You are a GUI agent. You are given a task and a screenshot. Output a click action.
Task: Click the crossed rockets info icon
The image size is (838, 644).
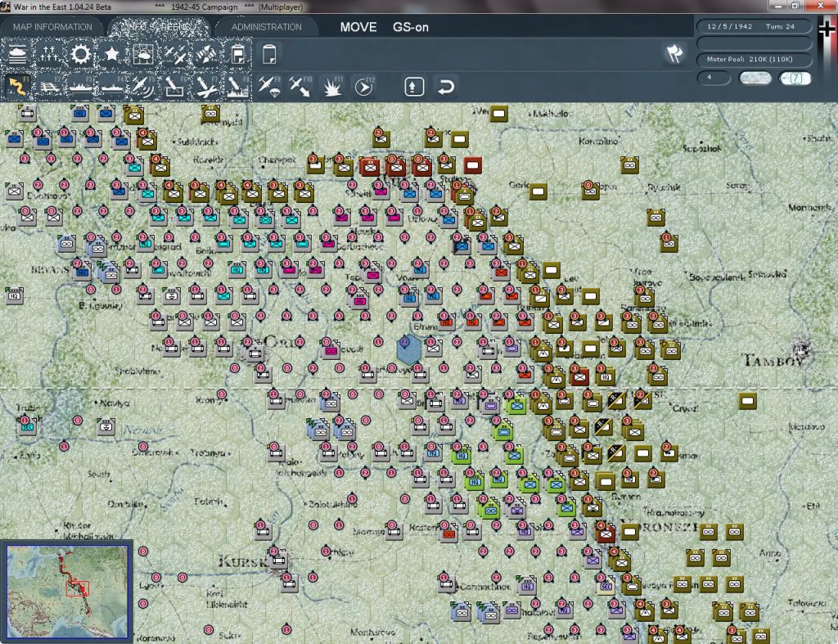[x=206, y=55]
